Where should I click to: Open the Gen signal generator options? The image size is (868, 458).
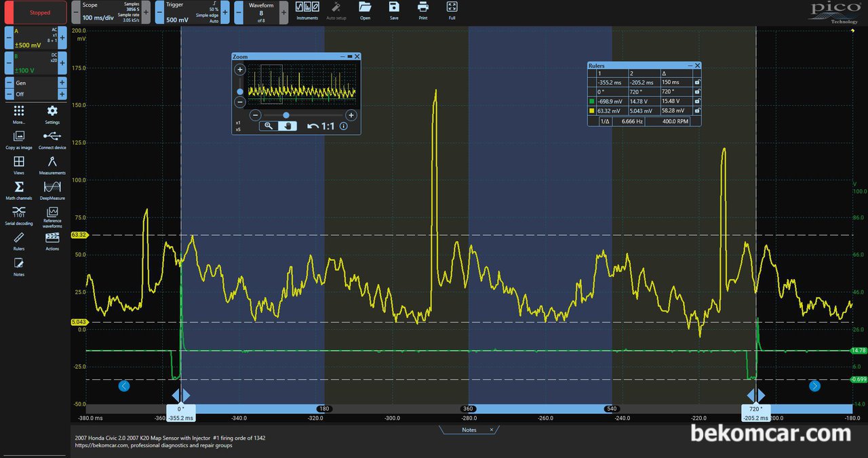coord(35,83)
